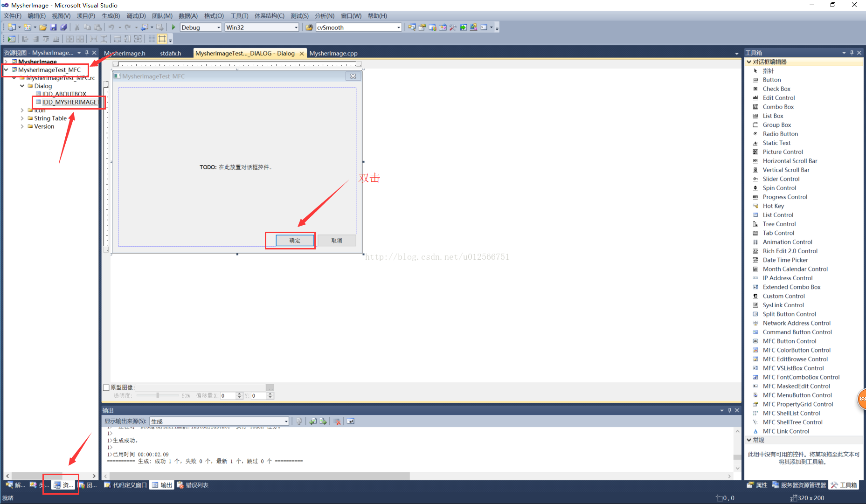Image resolution: width=866 pixels, height=504 pixels.
Task: Select the List Control tool
Action: (x=778, y=215)
